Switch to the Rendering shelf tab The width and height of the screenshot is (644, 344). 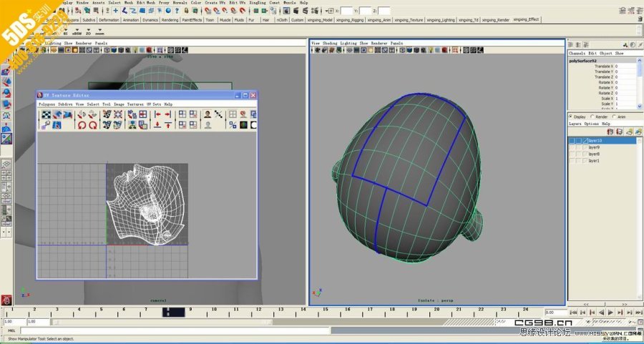pos(170,20)
